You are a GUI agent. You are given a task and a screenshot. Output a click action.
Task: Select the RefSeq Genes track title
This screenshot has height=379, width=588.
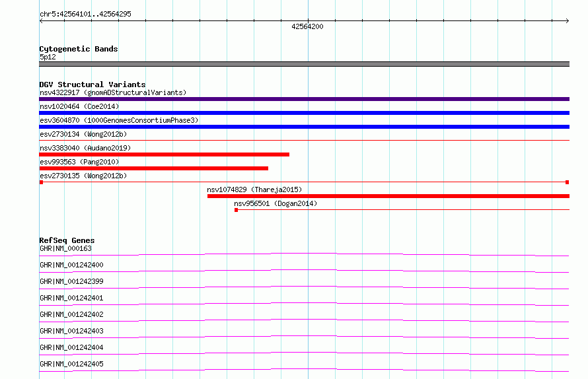point(67,240)
